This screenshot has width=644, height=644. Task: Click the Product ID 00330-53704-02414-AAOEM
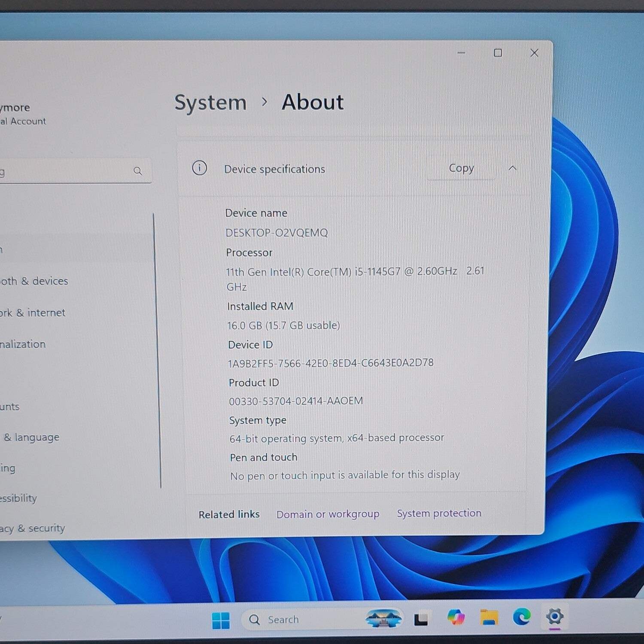click(296, 401)
